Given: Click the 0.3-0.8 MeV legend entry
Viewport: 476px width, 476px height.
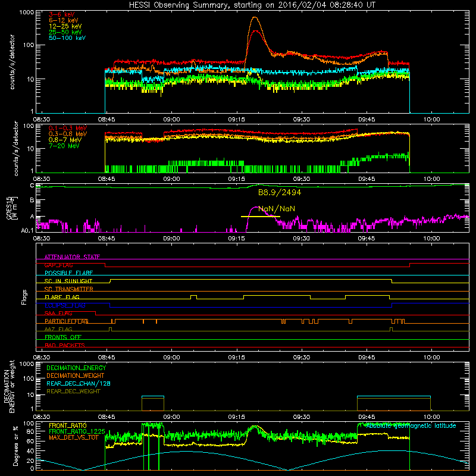Looking at the screenshot, I should pyautogui.click(x=68, y=134).
